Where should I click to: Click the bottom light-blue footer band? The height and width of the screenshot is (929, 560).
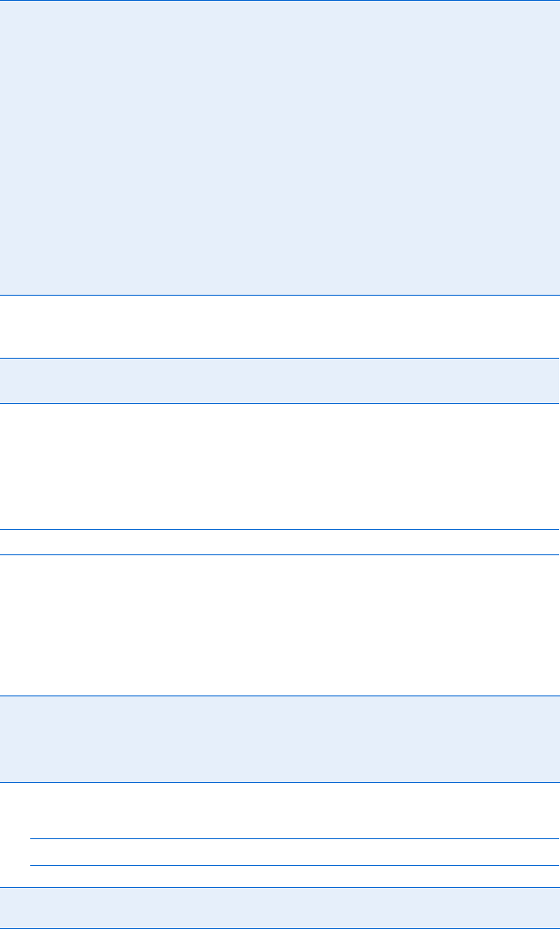[x=280, y=907]
